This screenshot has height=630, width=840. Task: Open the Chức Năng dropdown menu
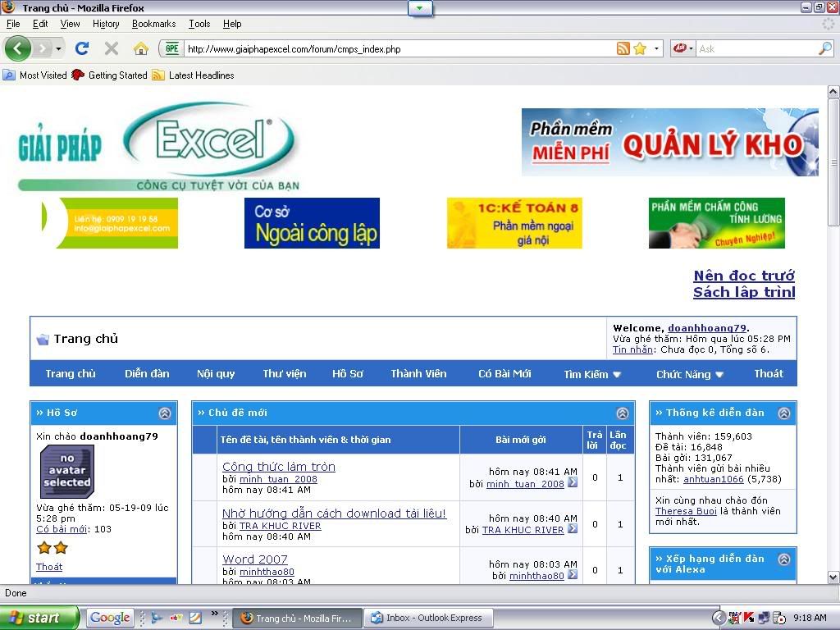(x=690, y=374)
